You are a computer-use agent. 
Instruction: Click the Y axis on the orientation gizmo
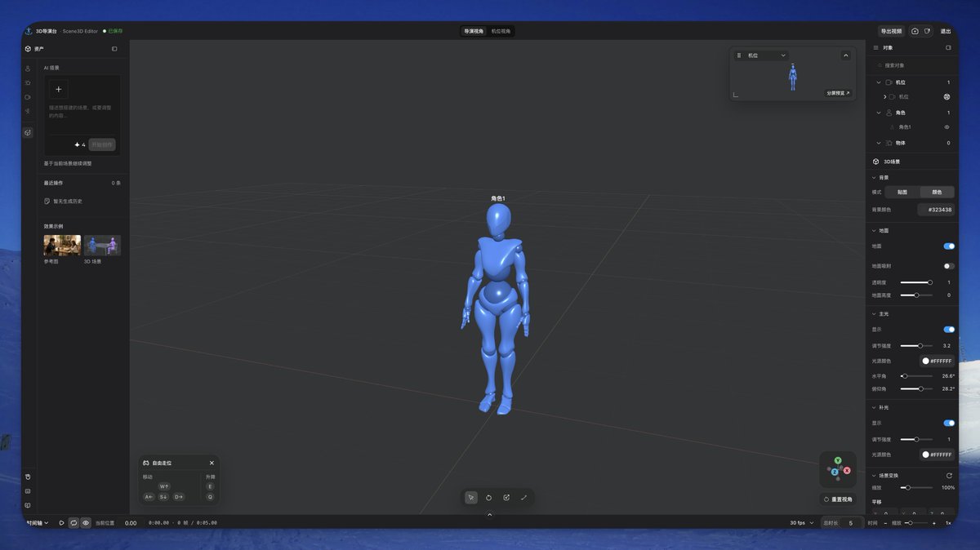click(838, 461)
